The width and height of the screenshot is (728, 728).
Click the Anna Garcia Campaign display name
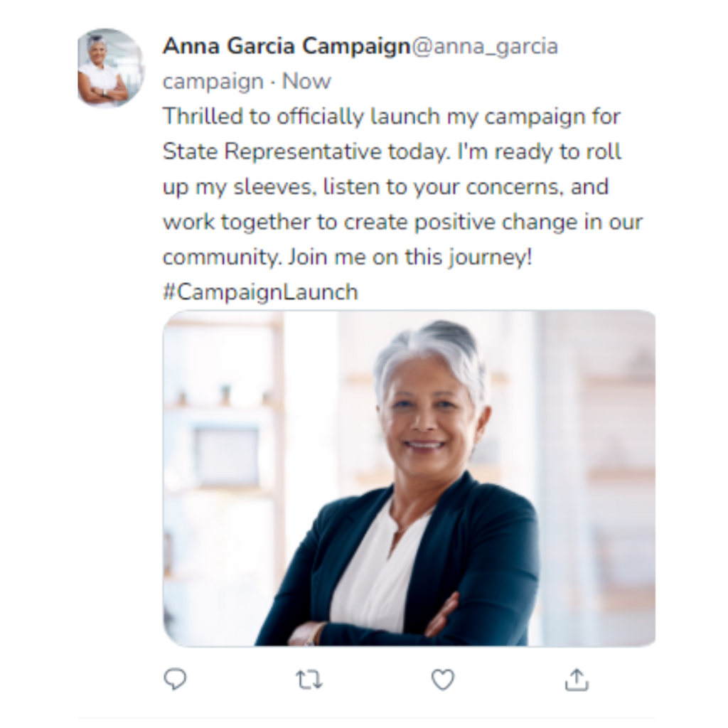point(287,46)
